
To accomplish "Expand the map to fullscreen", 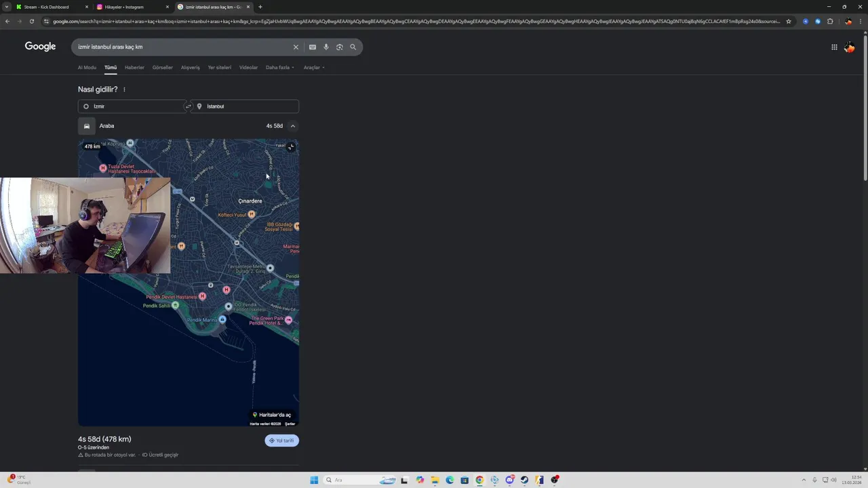I will pyautogui.click(x=291, y=146).
